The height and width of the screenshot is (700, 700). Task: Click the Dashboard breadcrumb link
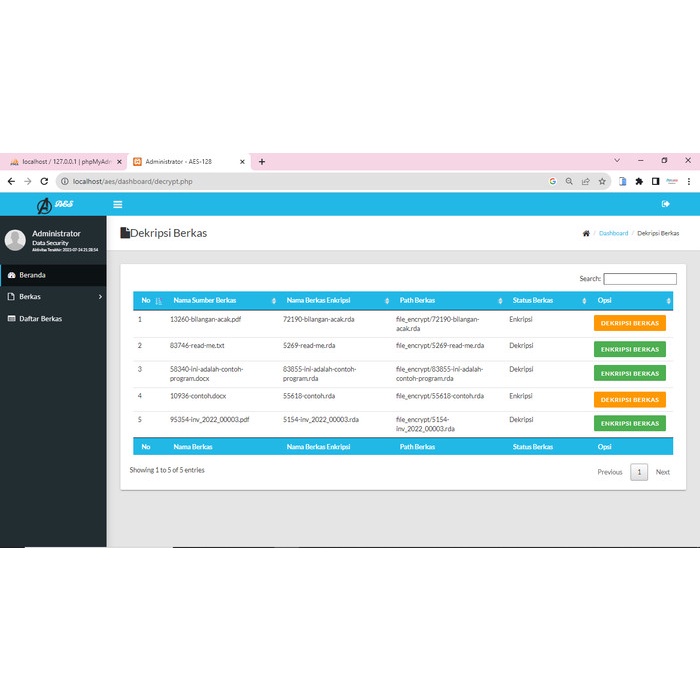(613, 233)
